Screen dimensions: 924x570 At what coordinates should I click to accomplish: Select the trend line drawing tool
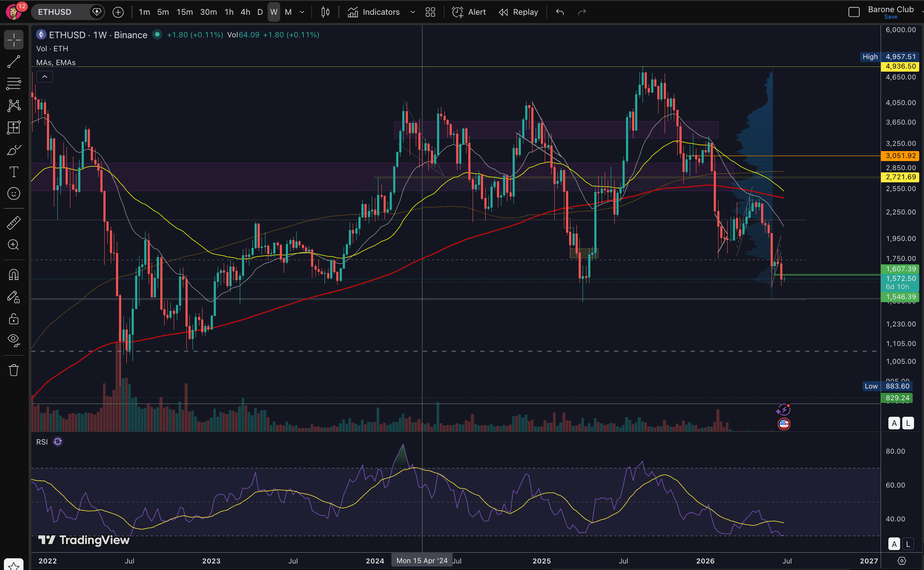click(14, 62)
